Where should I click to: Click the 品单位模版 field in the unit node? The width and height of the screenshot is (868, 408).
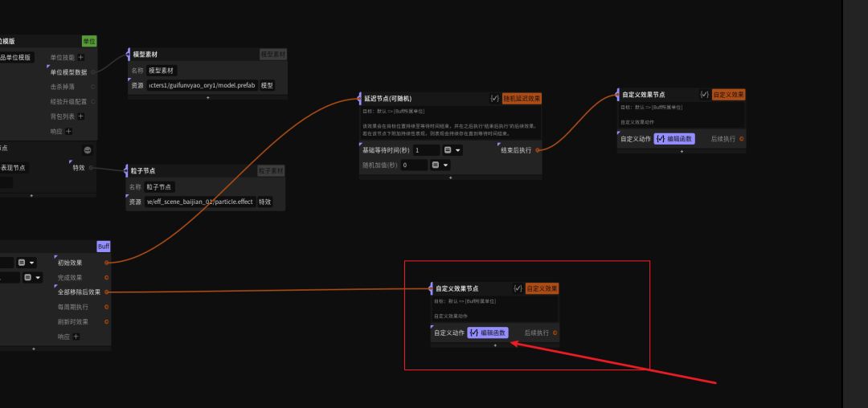point(17,58)
